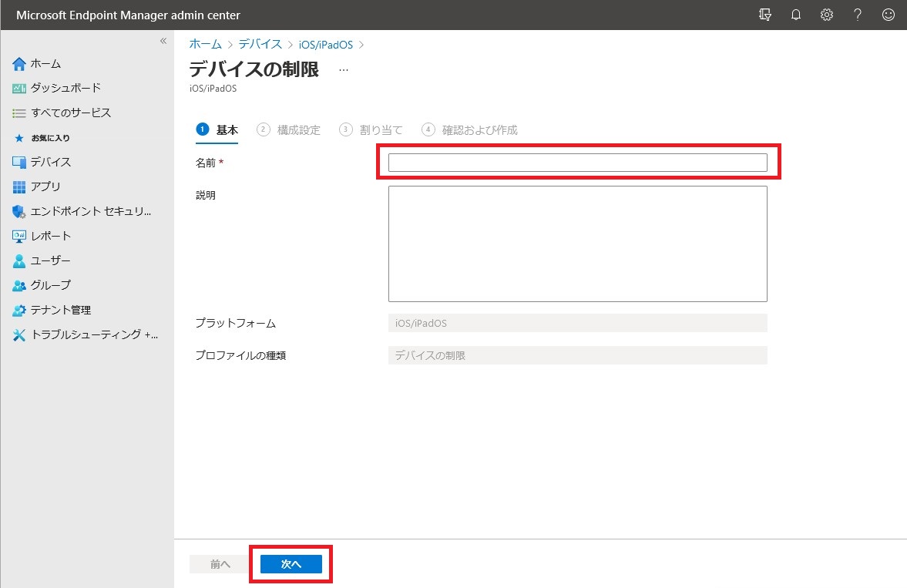The height and width of the screenshot is (588, 907).
Task: Select the 割り当て step tab
Action: tap(371, 129)
